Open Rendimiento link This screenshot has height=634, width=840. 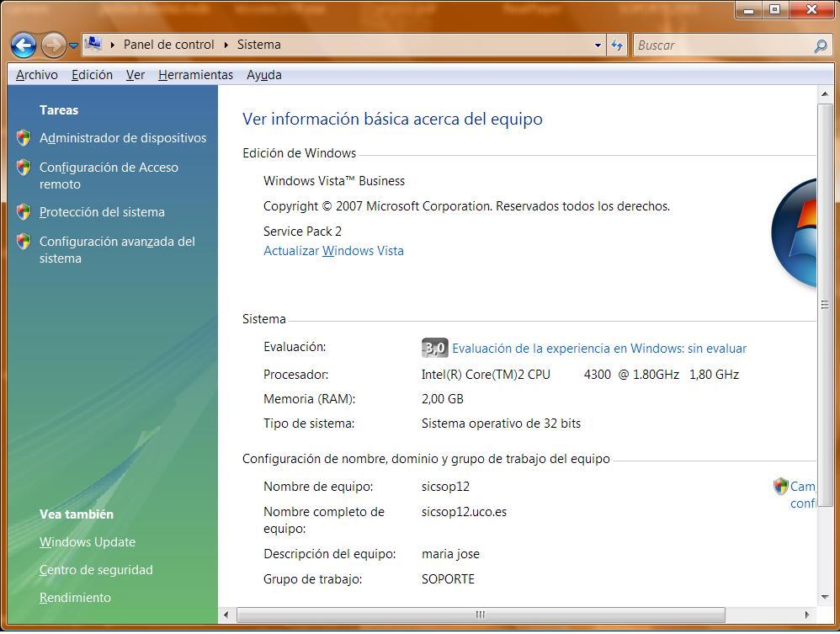click(x=75, y=598)
